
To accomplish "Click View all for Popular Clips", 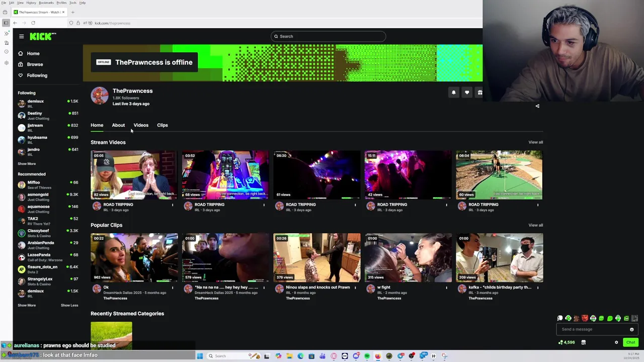I will click(535, 225).
